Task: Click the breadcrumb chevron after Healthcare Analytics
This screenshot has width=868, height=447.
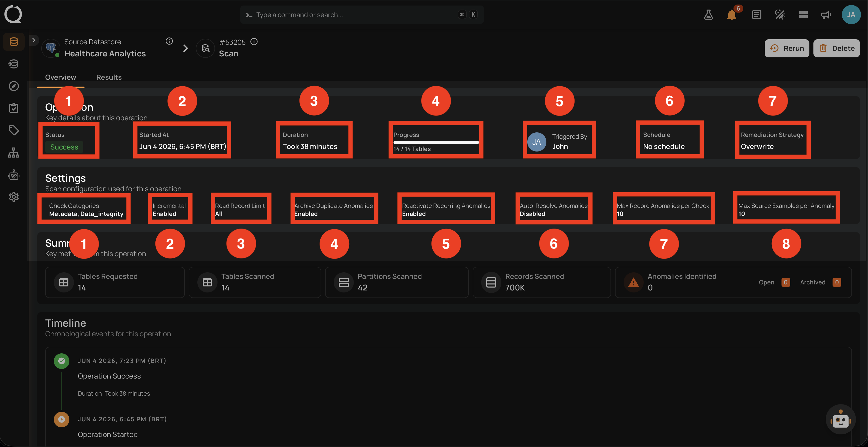Action: [185, 48]
